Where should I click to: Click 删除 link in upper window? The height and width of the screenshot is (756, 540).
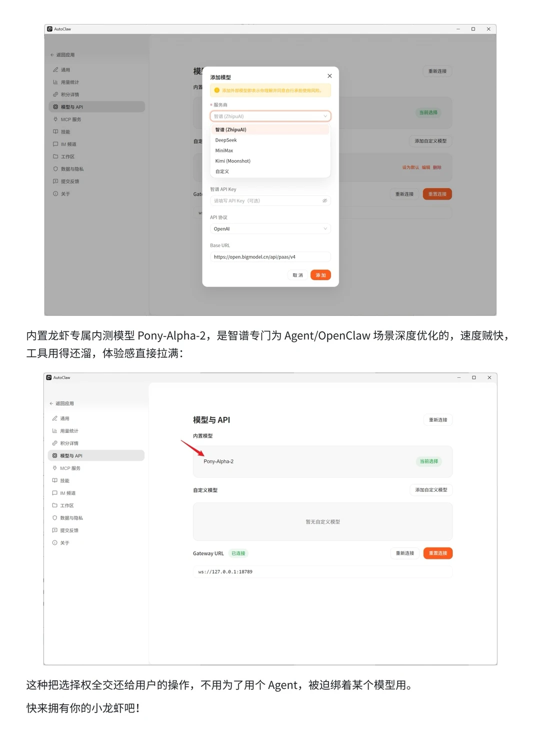(x=437, y=168)
